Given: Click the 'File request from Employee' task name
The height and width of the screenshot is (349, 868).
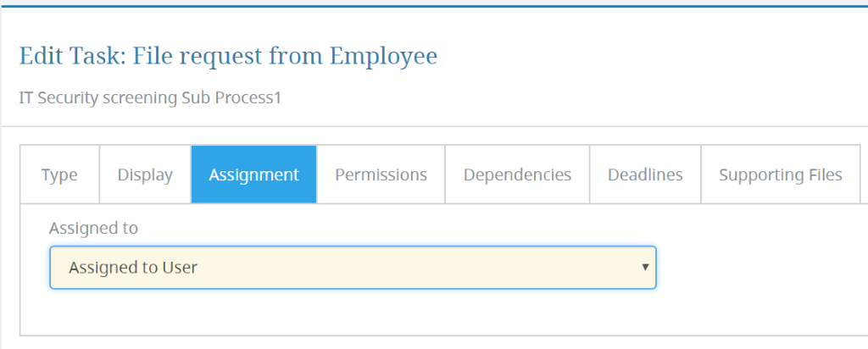Looking at the screenshot, I should 285,57.
